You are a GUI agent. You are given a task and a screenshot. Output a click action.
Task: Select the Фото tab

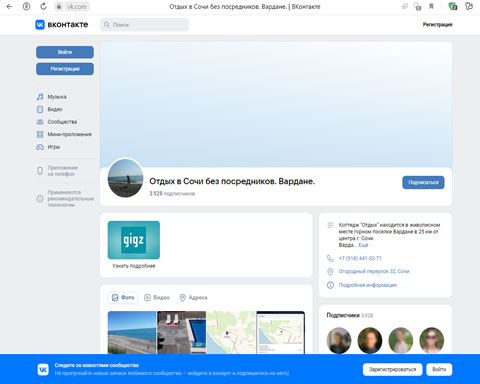point(123,297)
